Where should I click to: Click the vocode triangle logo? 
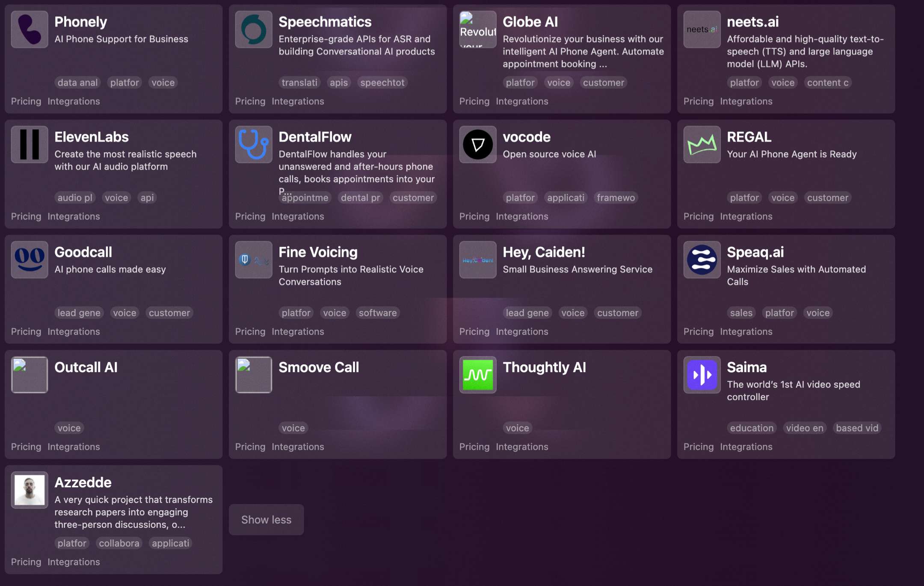coord(478,145)
